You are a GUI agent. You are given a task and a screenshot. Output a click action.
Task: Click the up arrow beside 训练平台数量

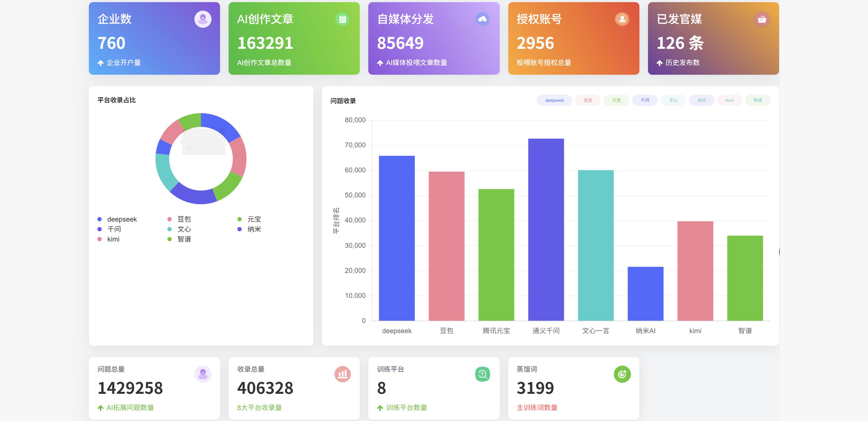[380, 408]
